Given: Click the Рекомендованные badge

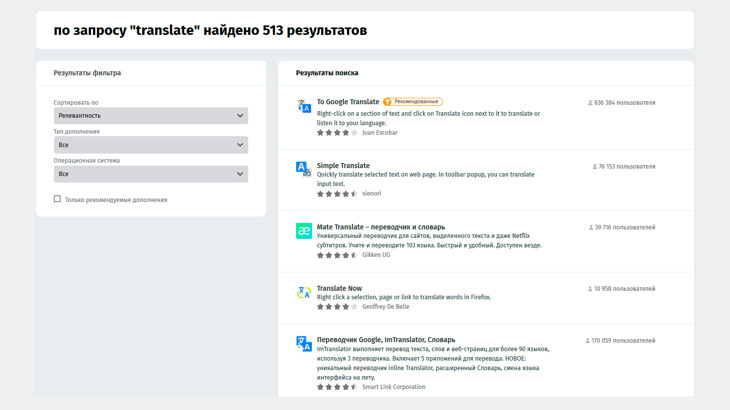Looking at the screenshot, I should point(413,101).
